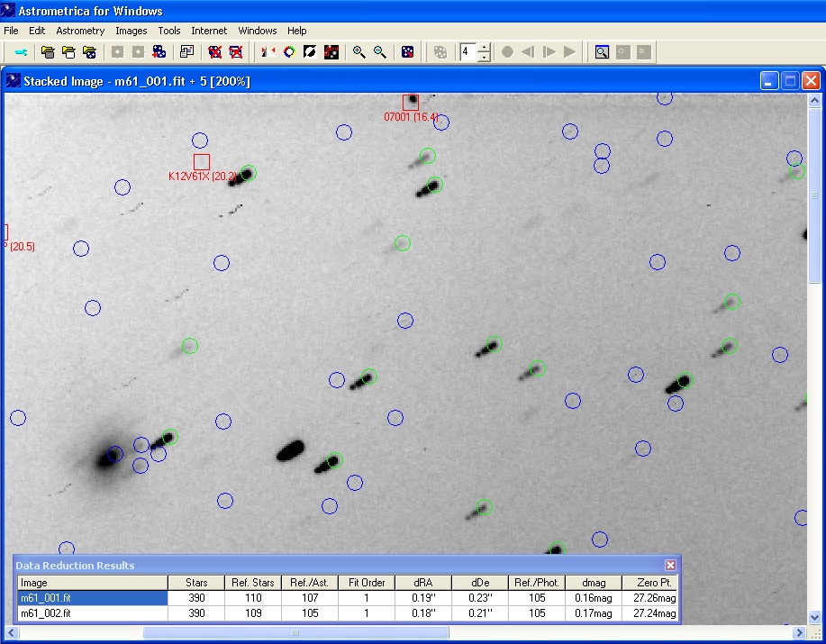Viewport: 826px width, 644px height.
Task: Click the Ref. Stars column header
Action: pos(253,583)
